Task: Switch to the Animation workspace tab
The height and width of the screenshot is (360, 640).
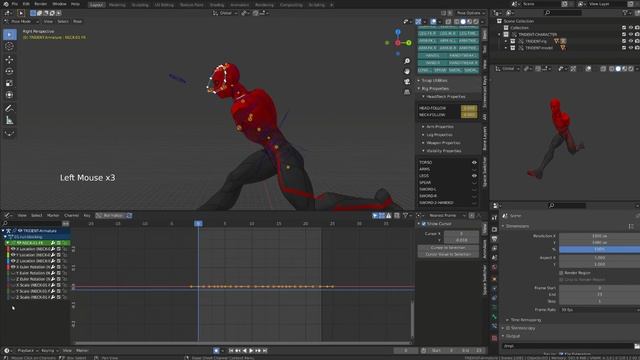Action: point(240,5)
